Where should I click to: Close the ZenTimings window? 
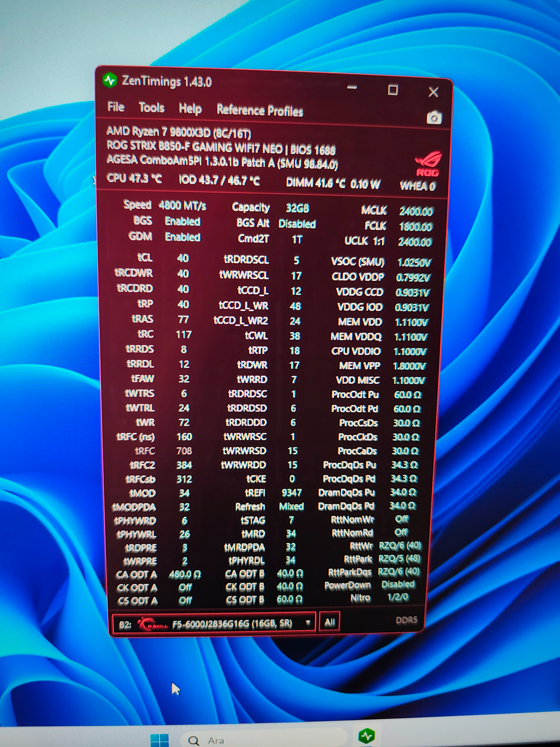point(433,92)
